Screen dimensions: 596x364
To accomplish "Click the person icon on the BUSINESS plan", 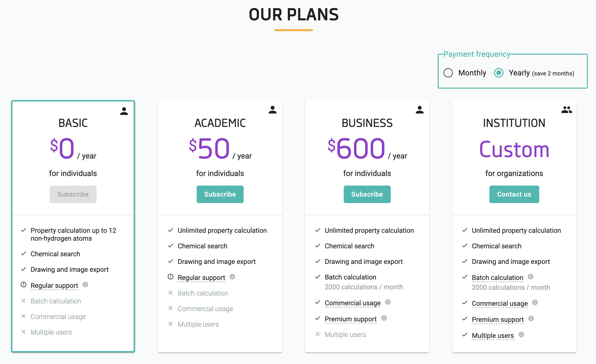I will click(x=419, y=110).
